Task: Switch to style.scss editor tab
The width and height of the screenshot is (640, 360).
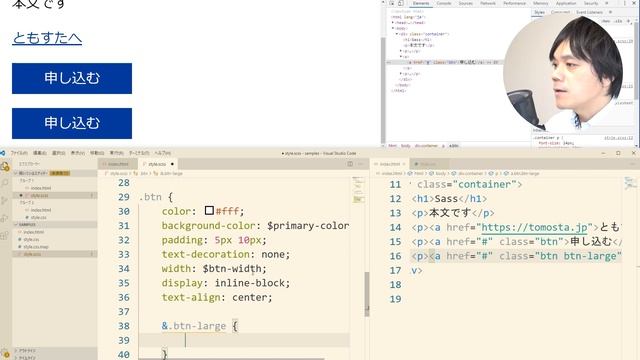Action: (x=157, y=164)
